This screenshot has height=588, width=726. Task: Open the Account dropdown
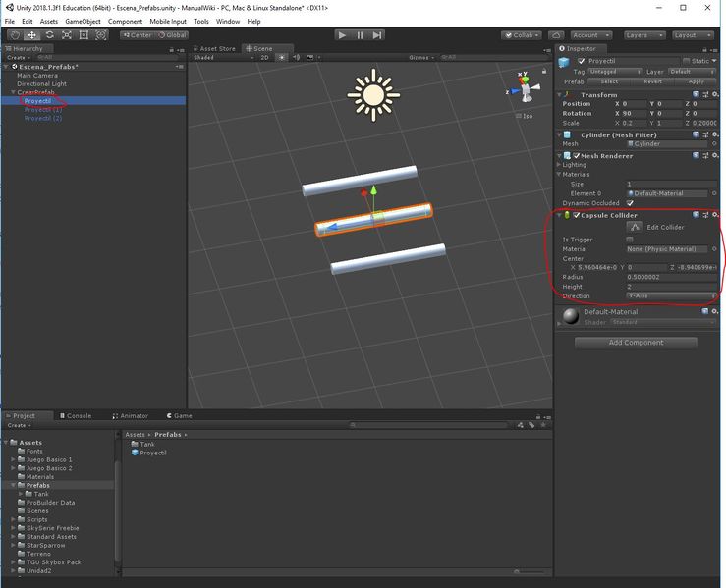(591, 35)
